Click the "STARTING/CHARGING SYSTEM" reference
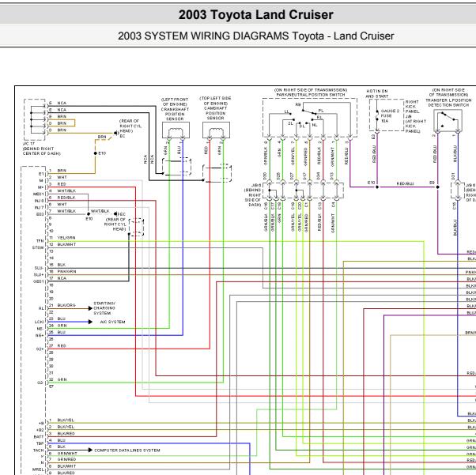Image resolution: width=476 pixels, height=475 pixels. tap(104, 308)
